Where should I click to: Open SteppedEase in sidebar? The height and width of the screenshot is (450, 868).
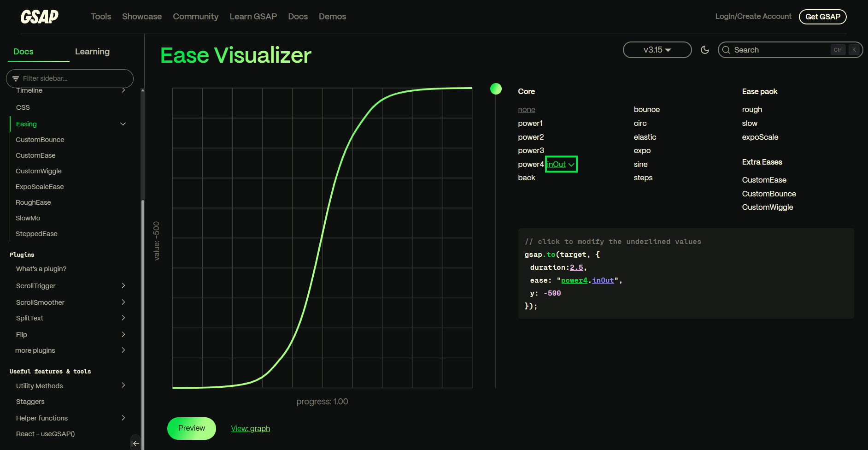pyautogui.click(x=36, y=234)
